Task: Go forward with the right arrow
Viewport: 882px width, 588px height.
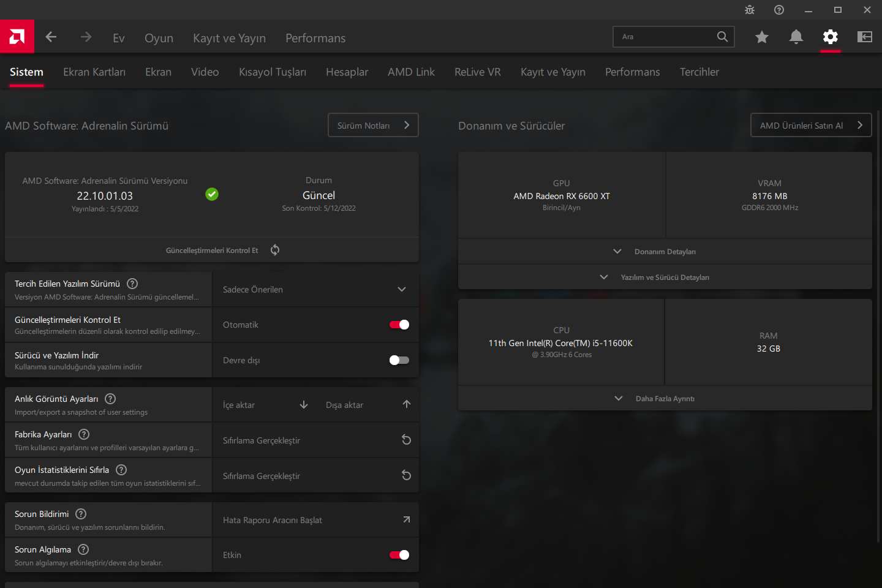Action: click(86, 37)
